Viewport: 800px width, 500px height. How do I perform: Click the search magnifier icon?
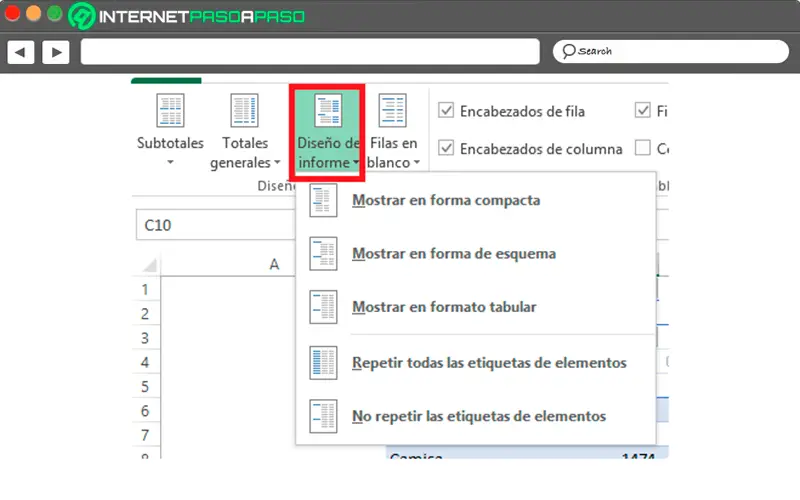click(568, 51)
